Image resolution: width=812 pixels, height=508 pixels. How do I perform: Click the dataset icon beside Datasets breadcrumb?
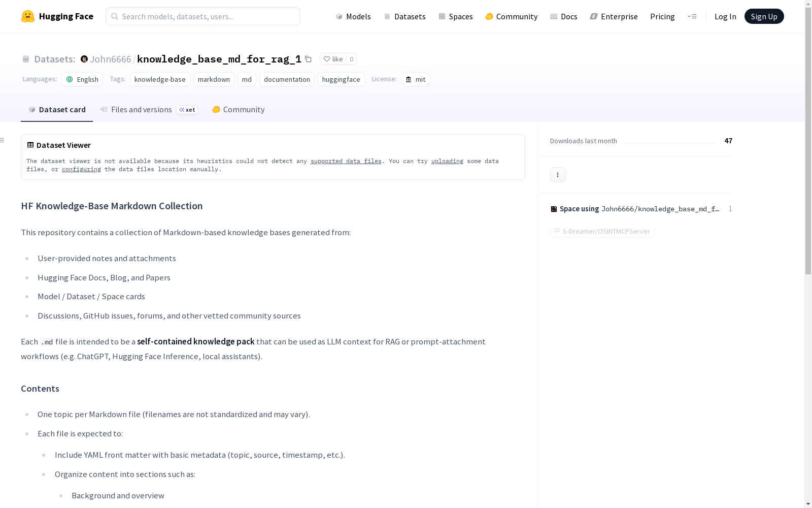26,59
